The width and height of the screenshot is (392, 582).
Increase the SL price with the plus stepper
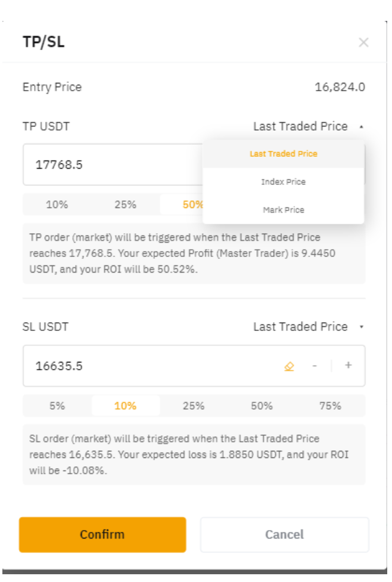coord(349,366)
